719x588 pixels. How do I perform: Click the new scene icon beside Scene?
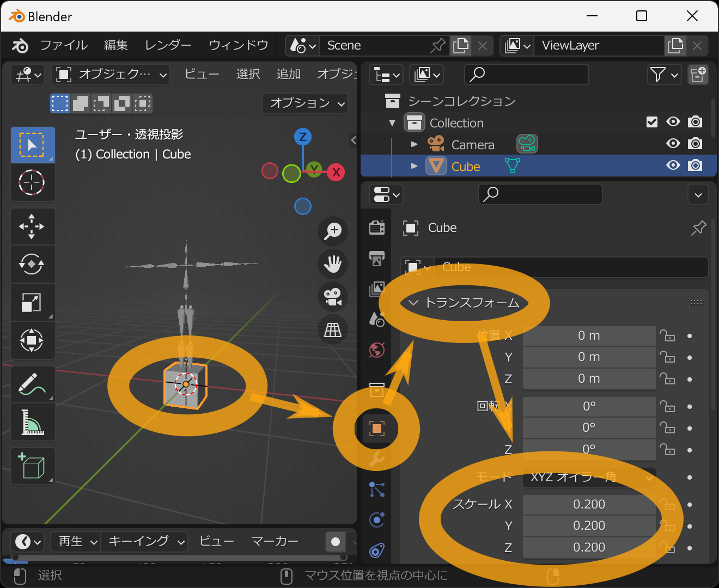pyautogui.click(x=461, y=46)
